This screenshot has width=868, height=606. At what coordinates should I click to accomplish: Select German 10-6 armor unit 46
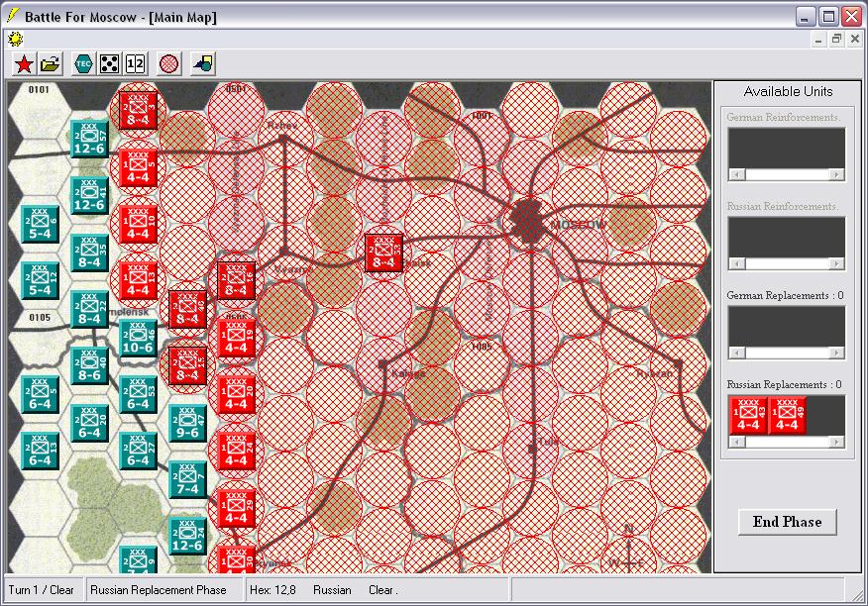point(138,338)
